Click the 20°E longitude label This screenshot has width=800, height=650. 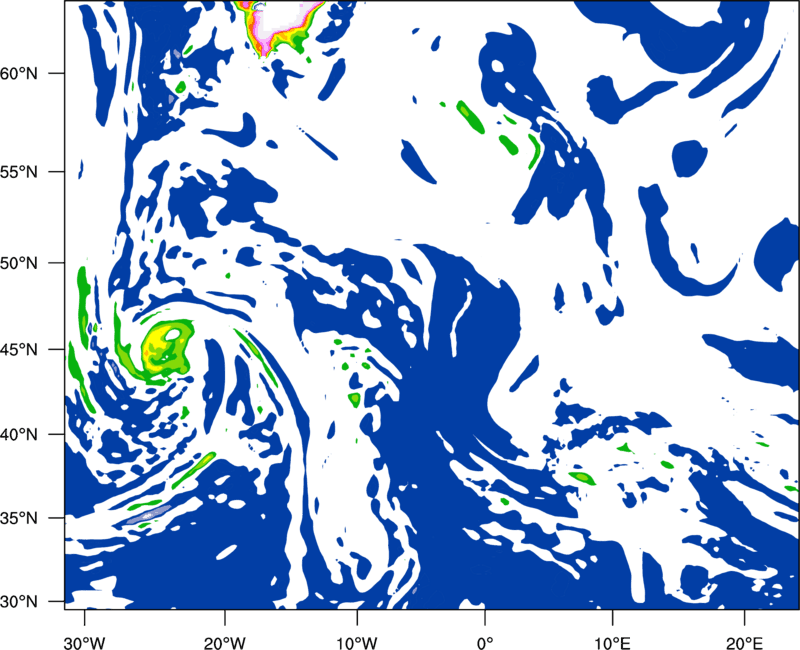(744, 643)
